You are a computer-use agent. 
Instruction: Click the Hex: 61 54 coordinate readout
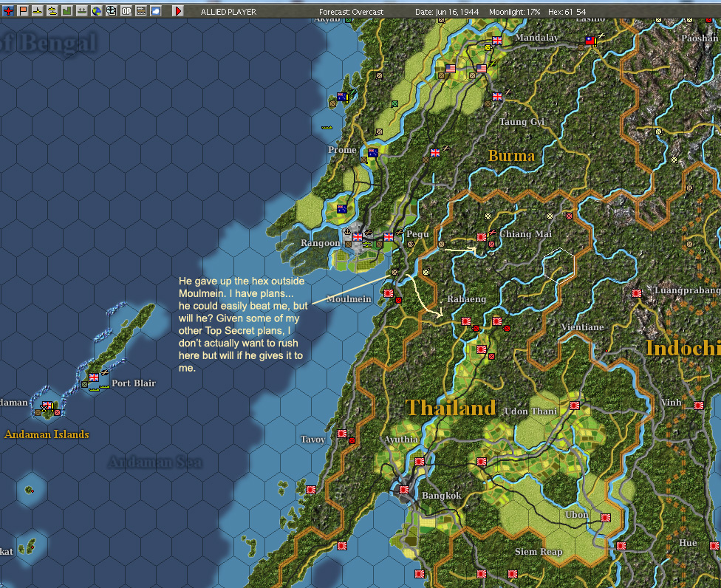pos(567,12)
